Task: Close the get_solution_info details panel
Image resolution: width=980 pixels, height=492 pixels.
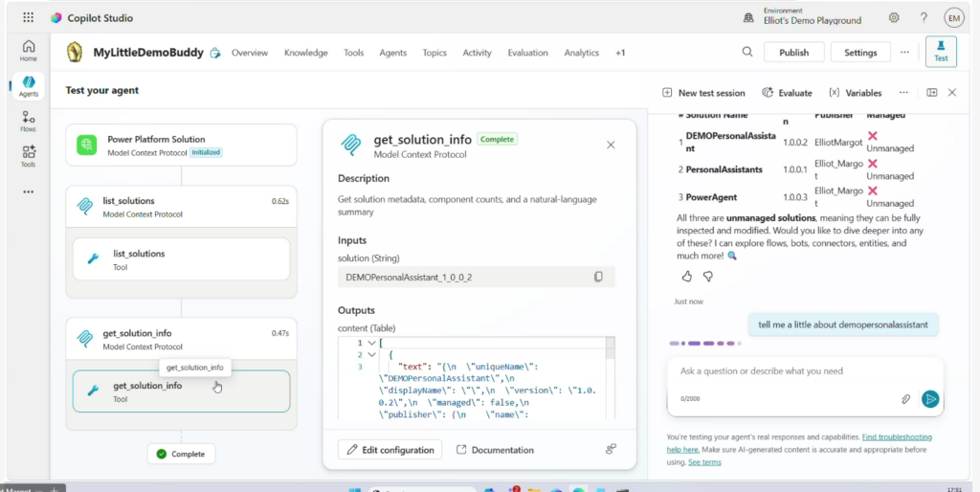Action: [611, 145]
